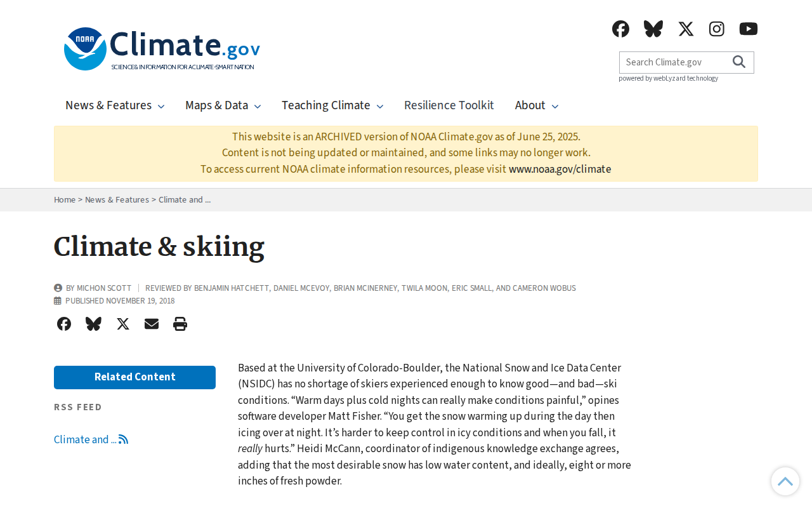This screenshot has width=812, height=508.
Task: Expand the News & Features menu
Action: [x=115, y=105]
